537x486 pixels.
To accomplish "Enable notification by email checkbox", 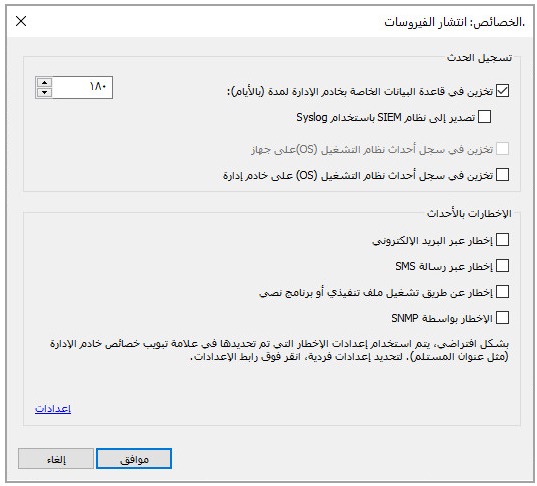I will tap(502, 240).
